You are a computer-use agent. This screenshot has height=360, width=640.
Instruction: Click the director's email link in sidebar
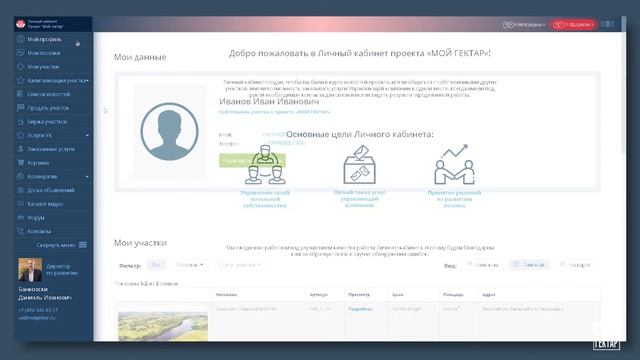pos(37,317)
